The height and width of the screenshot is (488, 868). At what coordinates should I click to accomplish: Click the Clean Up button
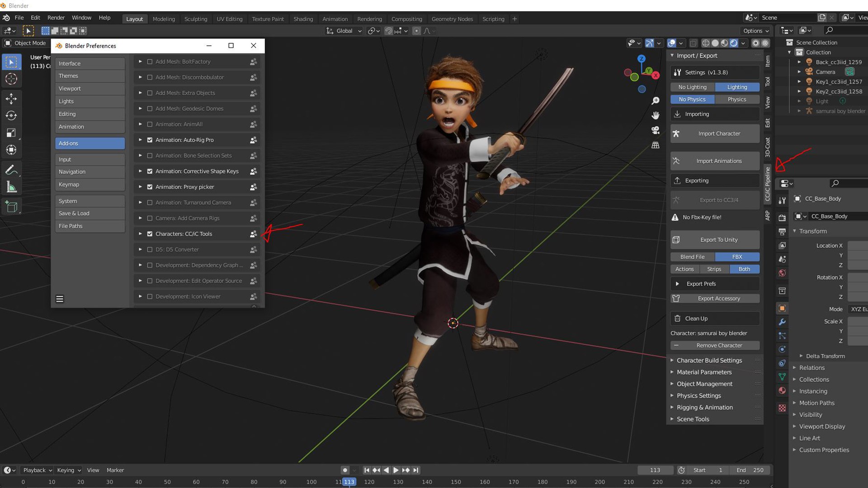pyautogui.click(x=715, y=319)
